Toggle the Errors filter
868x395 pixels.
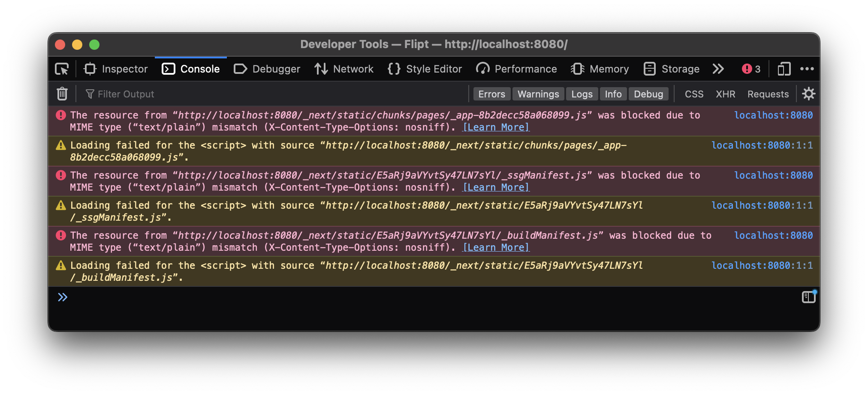click(492, 94)
